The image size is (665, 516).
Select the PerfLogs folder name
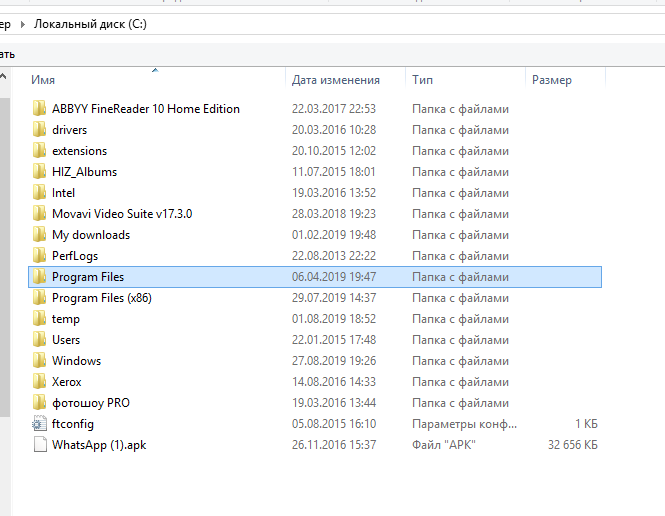click(75, 256)
